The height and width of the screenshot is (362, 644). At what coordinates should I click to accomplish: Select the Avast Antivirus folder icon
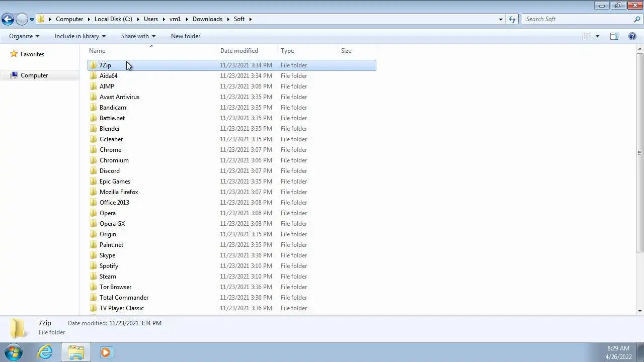[x=94, y=97]
